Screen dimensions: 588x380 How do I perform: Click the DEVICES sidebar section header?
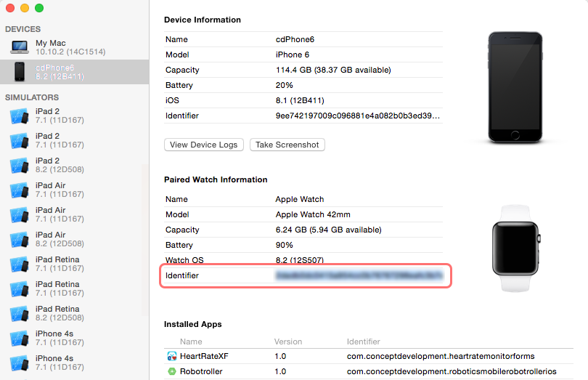tap(23, 29)
